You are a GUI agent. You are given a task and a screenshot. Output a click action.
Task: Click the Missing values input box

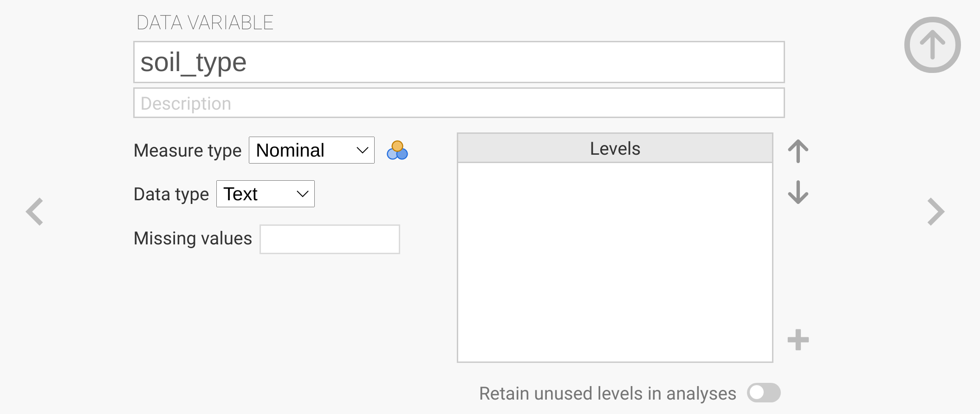pyautogui.click(x=330, y=239)
